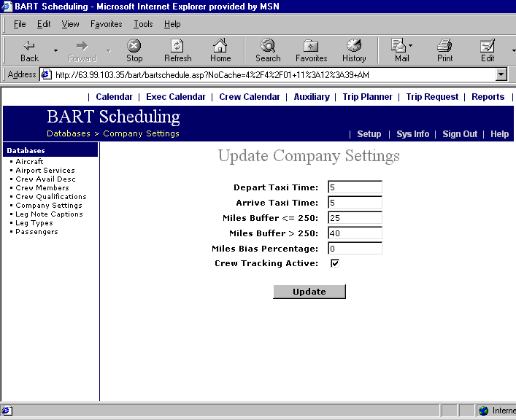Open the Favorites menu
Image resolution: width=516 pixels, height=420 pixels.
click(x=106, y=24)
